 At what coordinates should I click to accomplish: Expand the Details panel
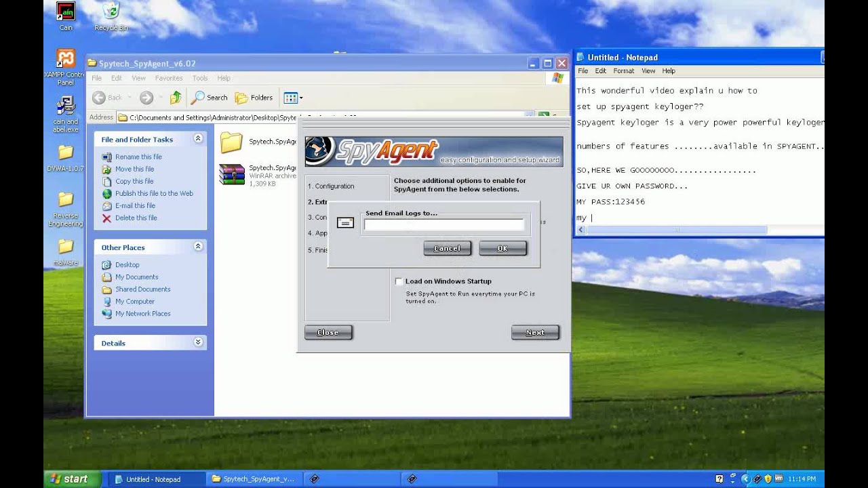click(198, 342)
